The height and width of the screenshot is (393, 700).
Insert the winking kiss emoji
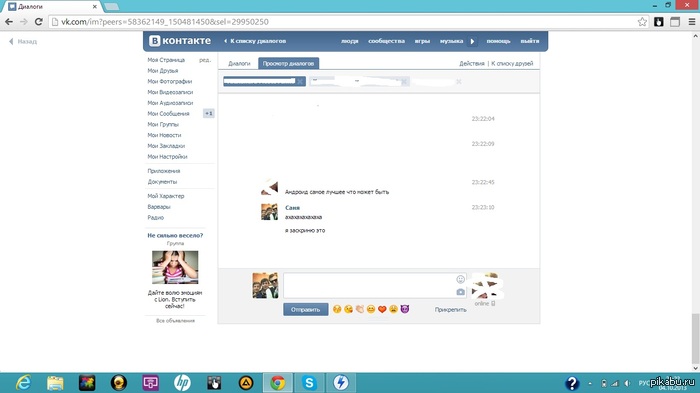tap(348, 309)
